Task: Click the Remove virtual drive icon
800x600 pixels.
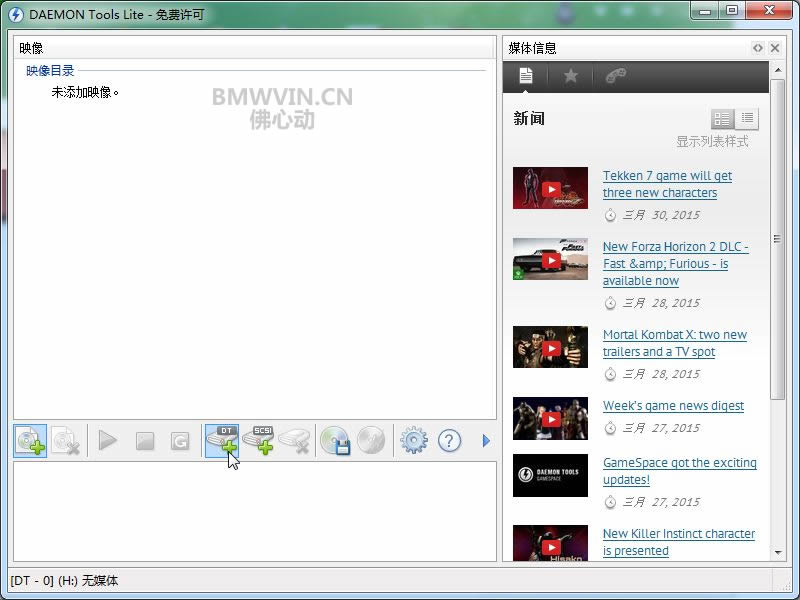Action: coord(294,441)
